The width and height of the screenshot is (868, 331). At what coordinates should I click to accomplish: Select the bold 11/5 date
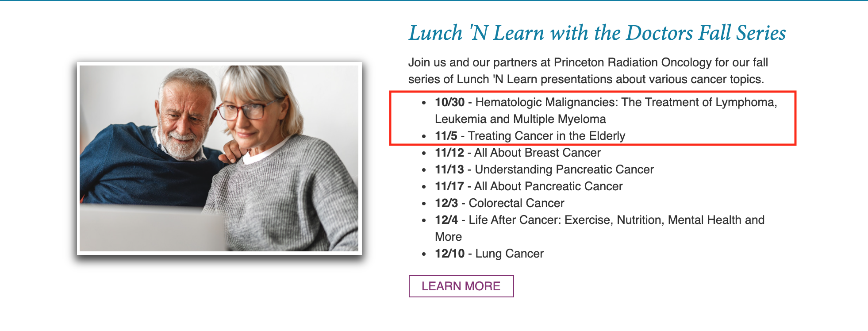click(x=446, y=136)
